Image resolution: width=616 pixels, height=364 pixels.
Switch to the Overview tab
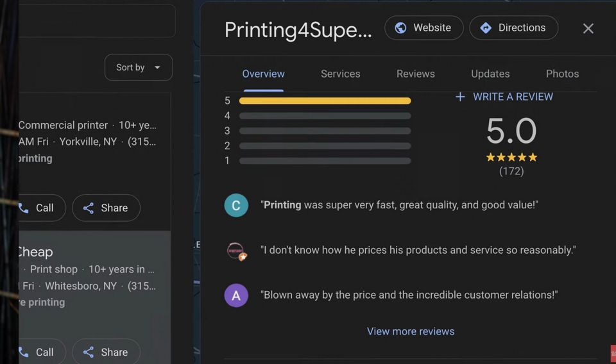point(263,74)
